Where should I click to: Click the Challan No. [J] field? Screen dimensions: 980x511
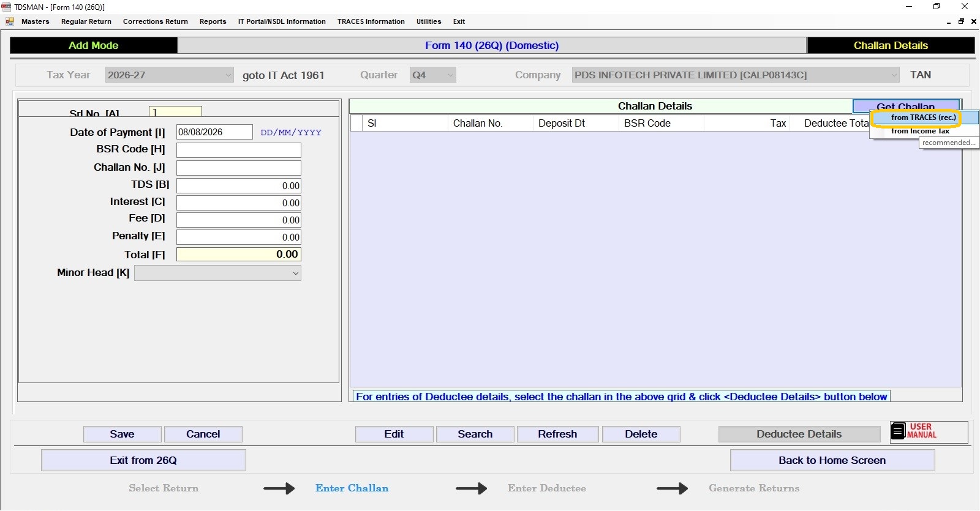pyautogui.click(x=239, y=168)
